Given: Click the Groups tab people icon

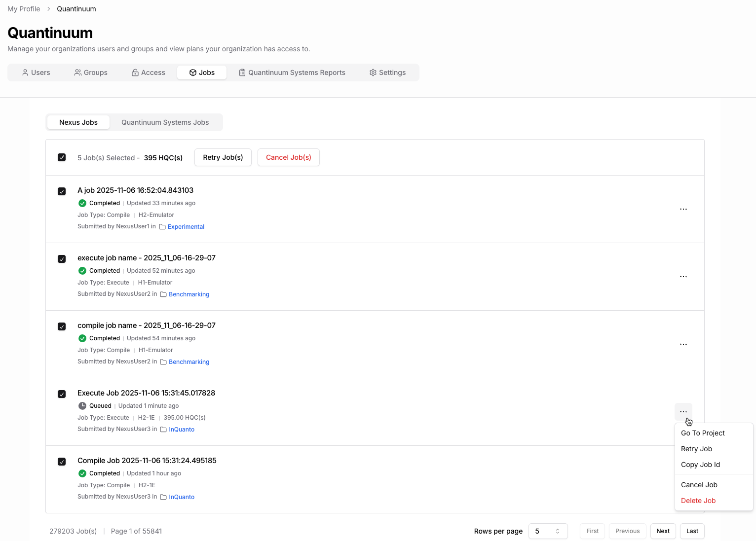Looking at the screenshot, I should point(78,72).
